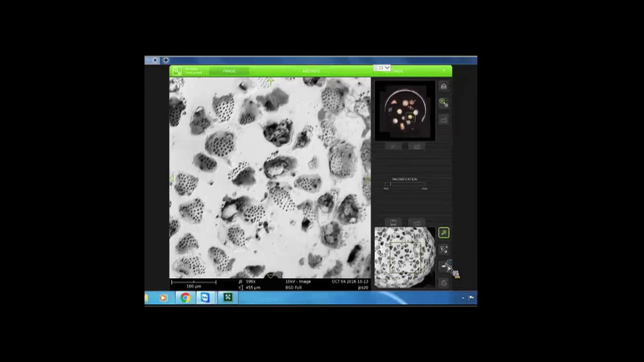Screen dimensions: 644x362
Task: Move image right using right arrow
Action: (368, 178)
